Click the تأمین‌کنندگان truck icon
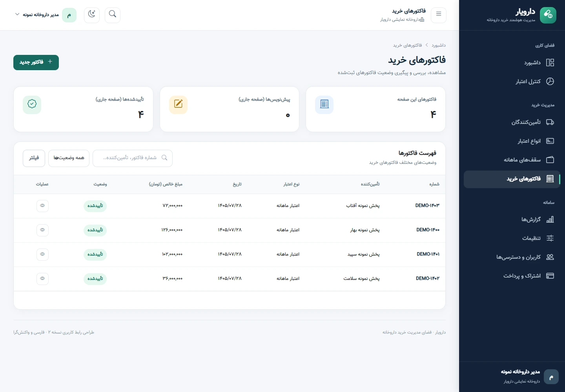The image size is (565, 392). click(550, 122)
